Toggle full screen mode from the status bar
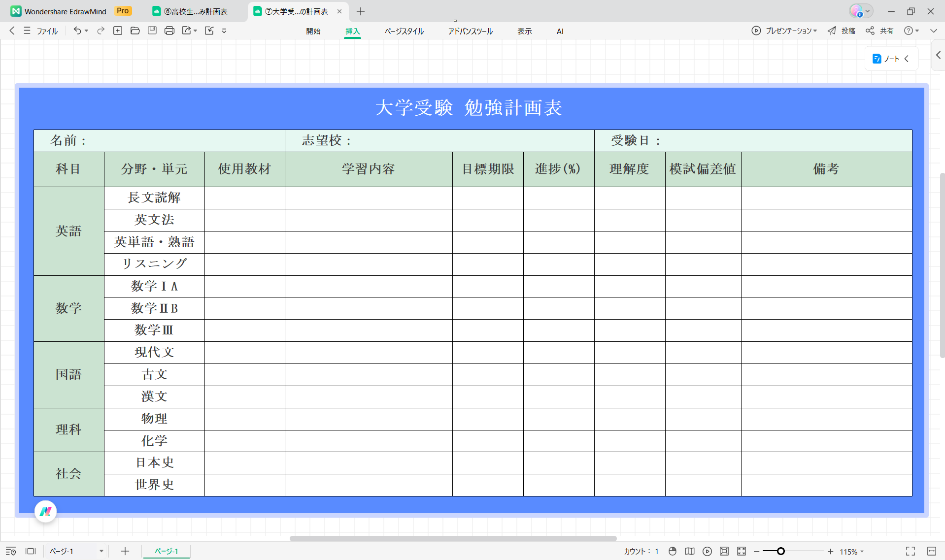945x560 pixels. [x=910, y=551]
